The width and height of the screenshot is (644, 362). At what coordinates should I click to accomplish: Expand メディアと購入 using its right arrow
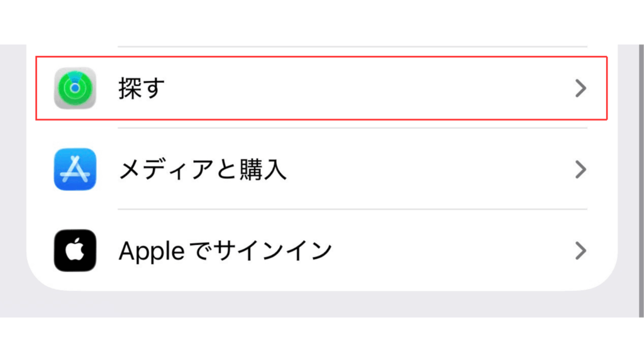click(580, 170)
